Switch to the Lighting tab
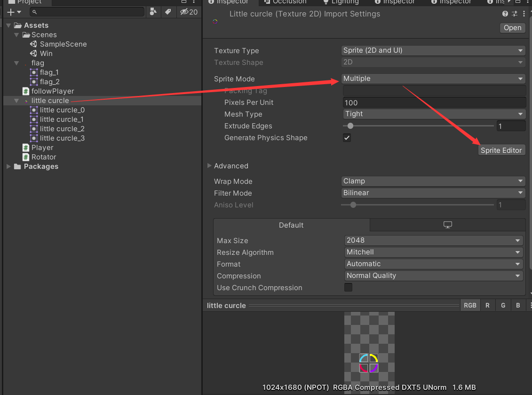This screenshot has height=395, width=532. (341, 2)
